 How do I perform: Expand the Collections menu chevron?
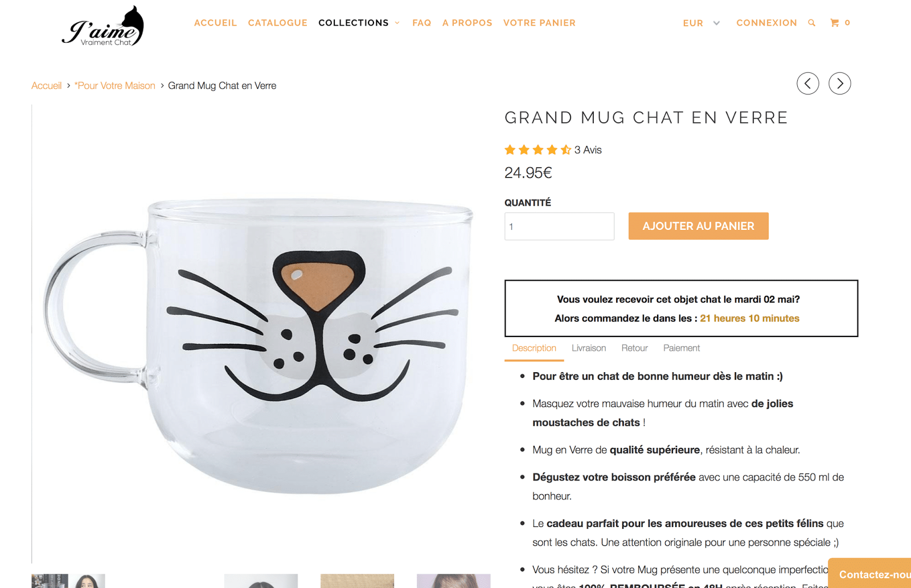(397, 23)
